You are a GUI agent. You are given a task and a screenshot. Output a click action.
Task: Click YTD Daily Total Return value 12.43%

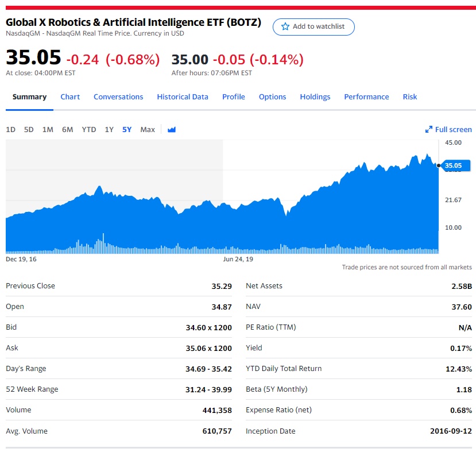coord(459,369)
